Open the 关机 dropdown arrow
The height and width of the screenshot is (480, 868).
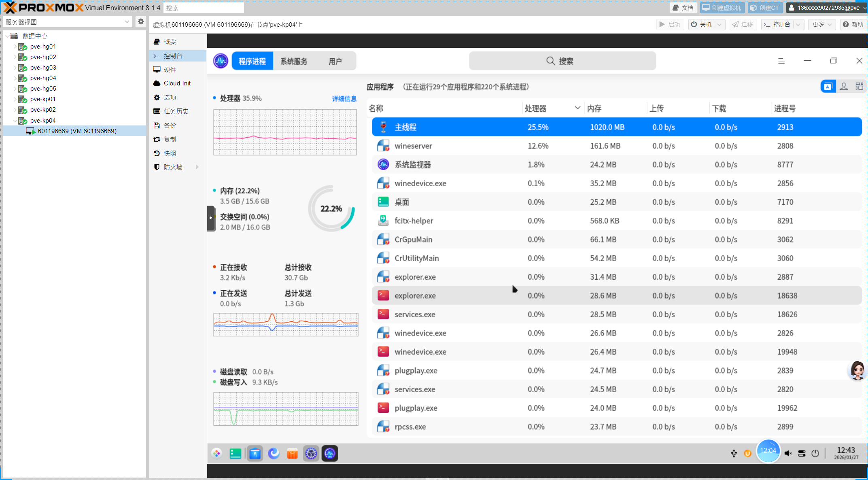point(719,25)
